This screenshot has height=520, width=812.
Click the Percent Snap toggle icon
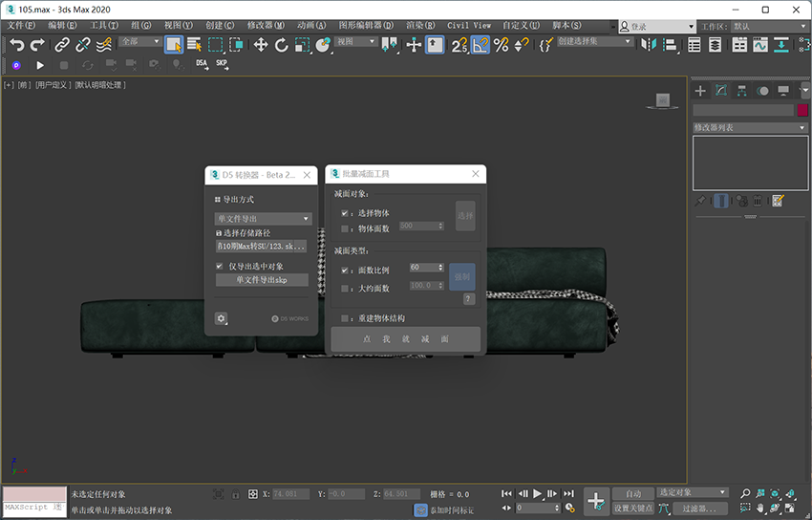501,44
